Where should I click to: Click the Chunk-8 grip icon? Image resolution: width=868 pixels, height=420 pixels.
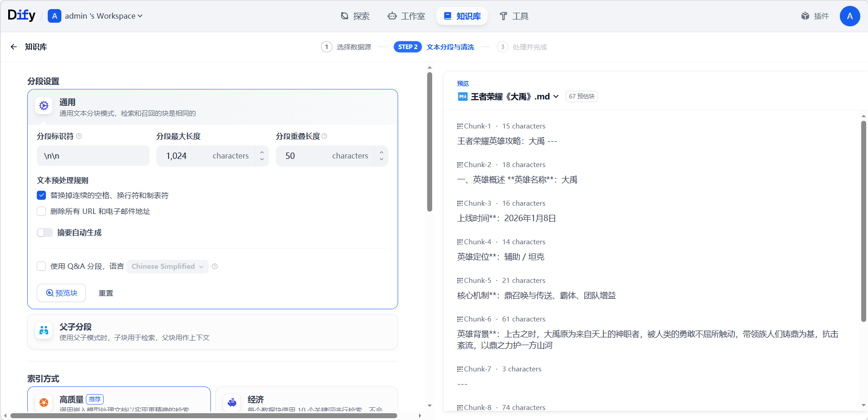coord(460,408)
